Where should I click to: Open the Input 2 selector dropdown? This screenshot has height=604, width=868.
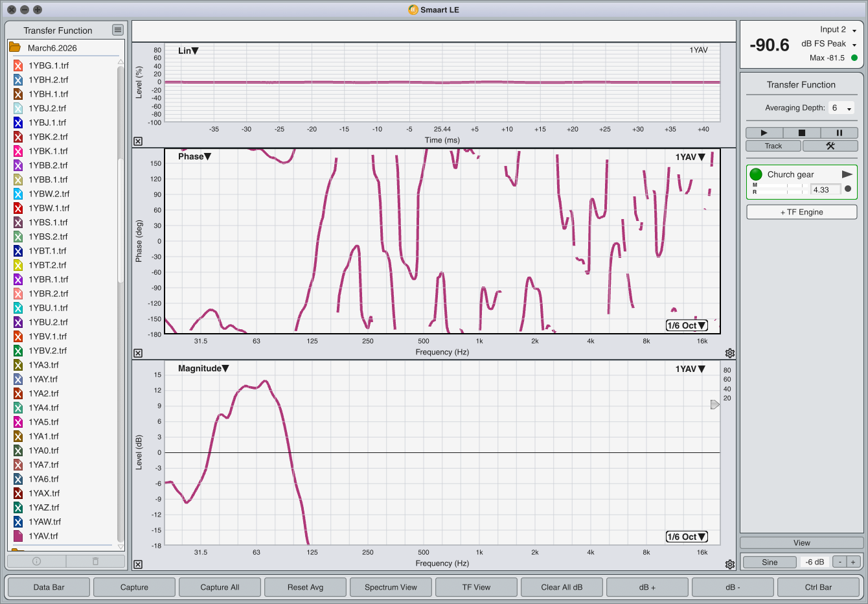(838, 30)
